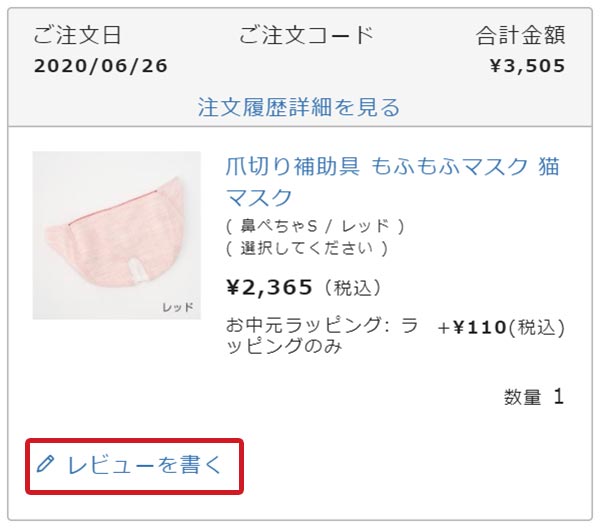
Task: Select the order date 2020/06/26
Action: click(100, 67)
